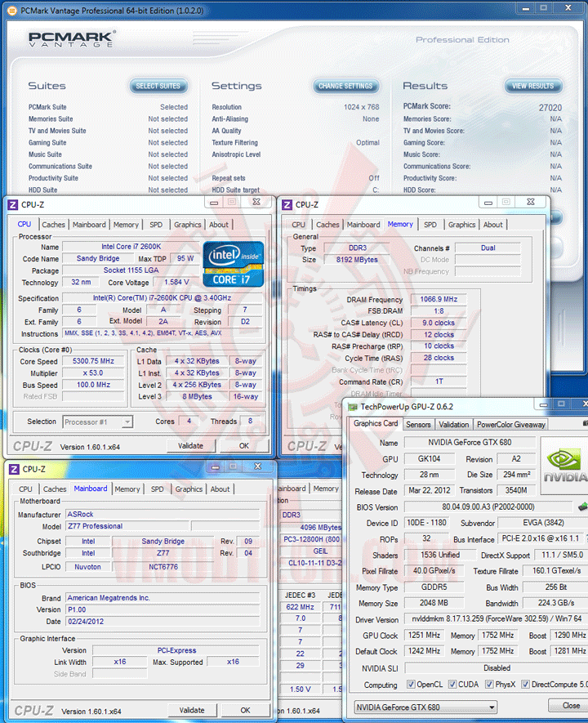Viewport: 588px width, 723px height.
Task: Click the CPU-Z title icon of Mainboard window
Action: click(14, 470)
